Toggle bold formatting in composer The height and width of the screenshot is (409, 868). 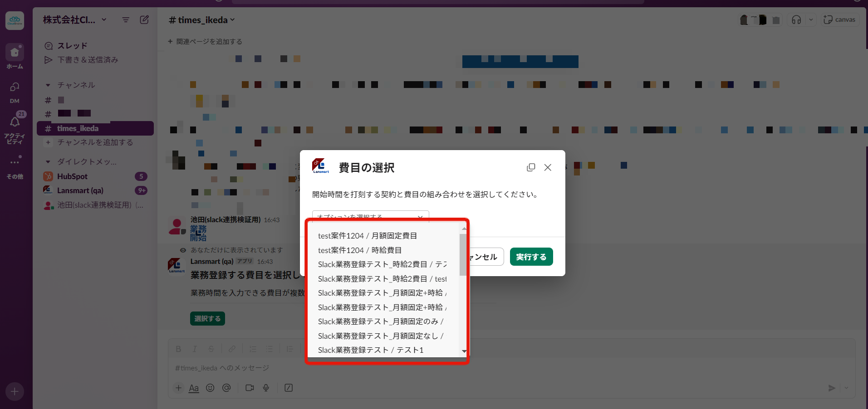(x=178, y=349)
